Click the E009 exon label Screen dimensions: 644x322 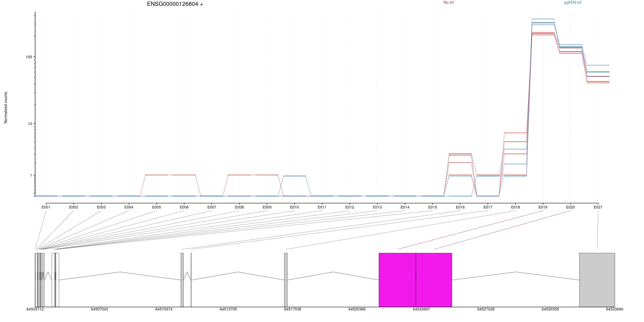point(267,207)
